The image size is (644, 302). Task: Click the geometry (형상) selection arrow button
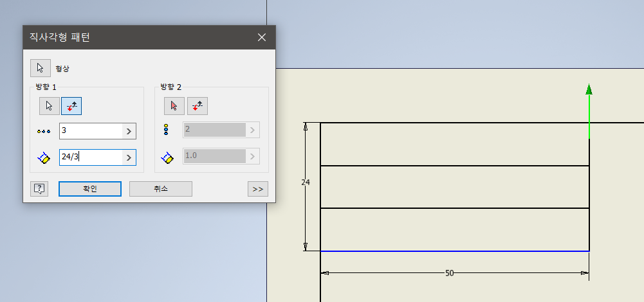click(x=41, y=67)
